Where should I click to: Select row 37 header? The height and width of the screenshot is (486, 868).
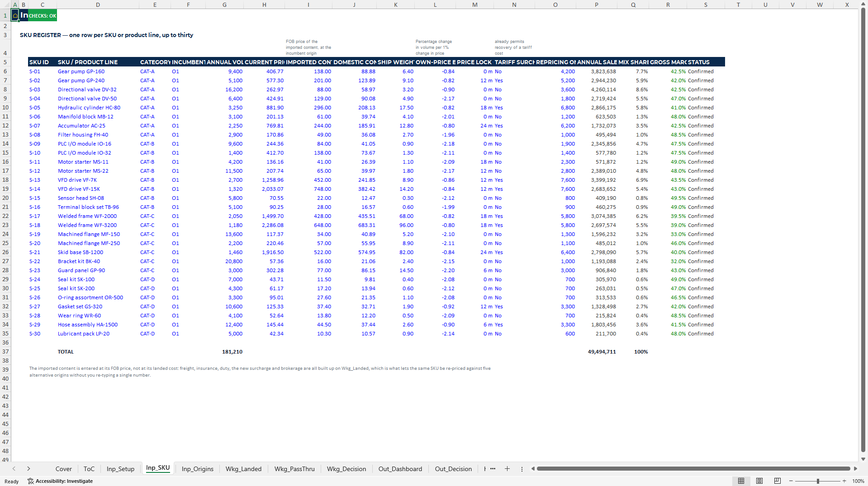point(5,351)
